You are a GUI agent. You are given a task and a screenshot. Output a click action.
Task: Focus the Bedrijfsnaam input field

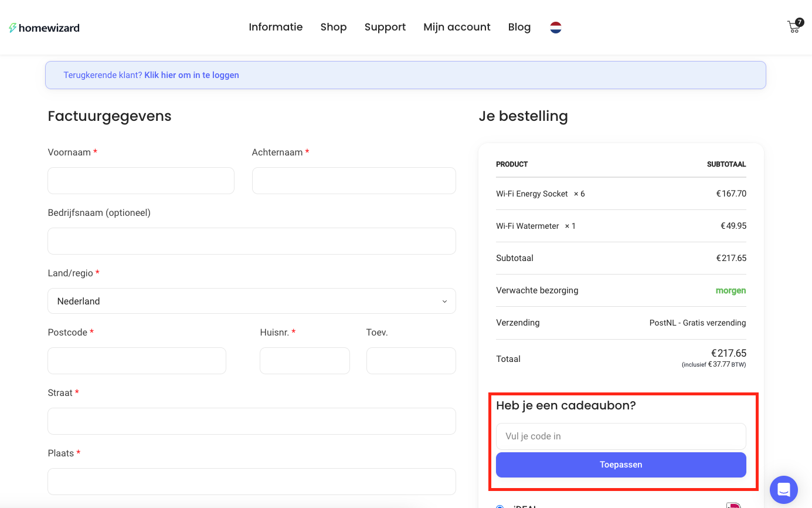tap(252, 241)
